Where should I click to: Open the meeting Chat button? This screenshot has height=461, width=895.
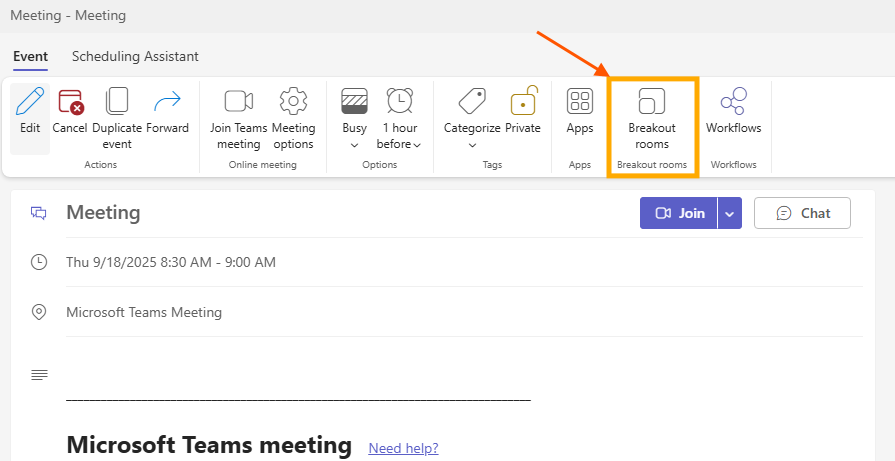click(x=803, y=213)
